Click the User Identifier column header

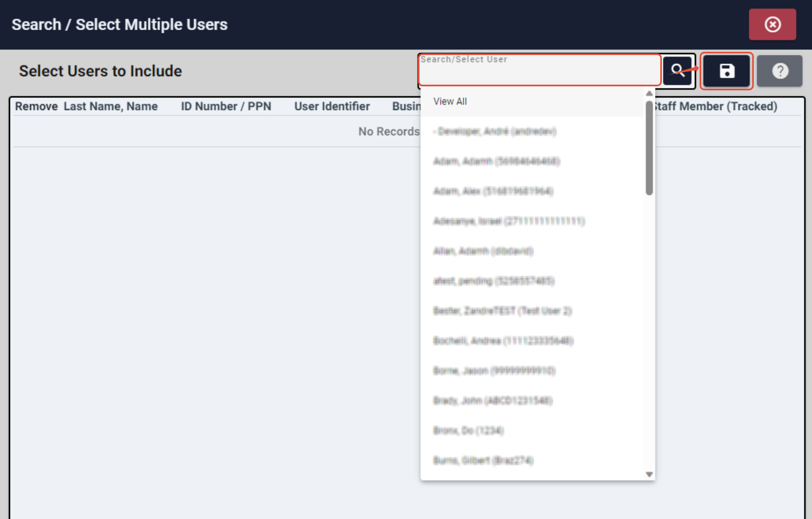point(332,106)
